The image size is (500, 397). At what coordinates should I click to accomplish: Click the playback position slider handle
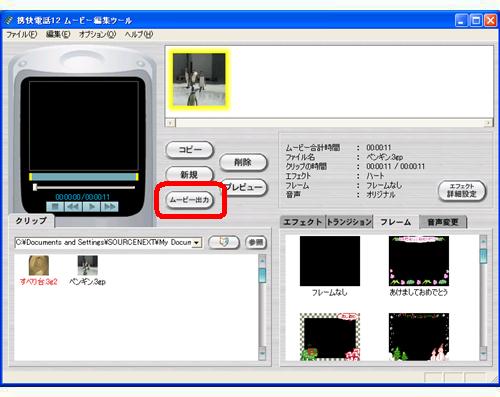point(35,187)
